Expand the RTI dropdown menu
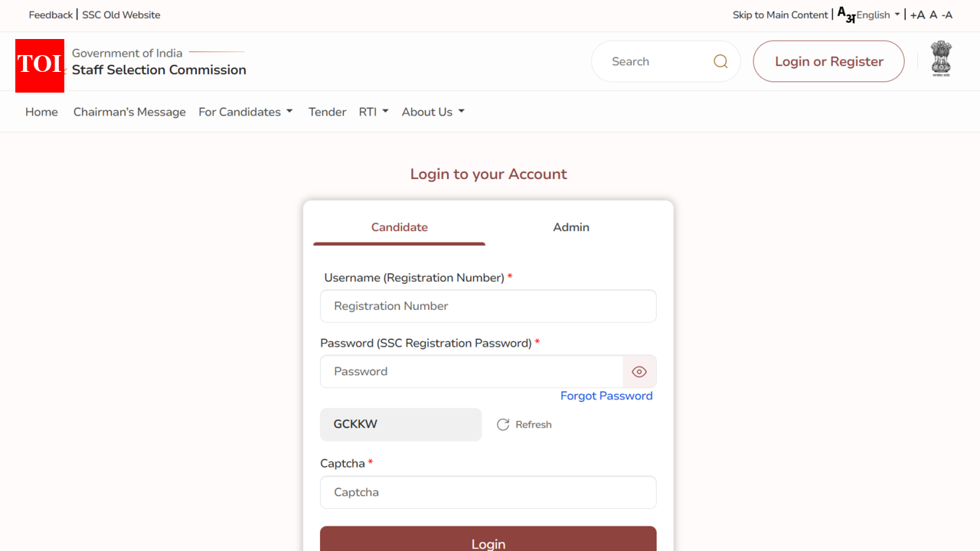980x551 pixels. point(374,112)
